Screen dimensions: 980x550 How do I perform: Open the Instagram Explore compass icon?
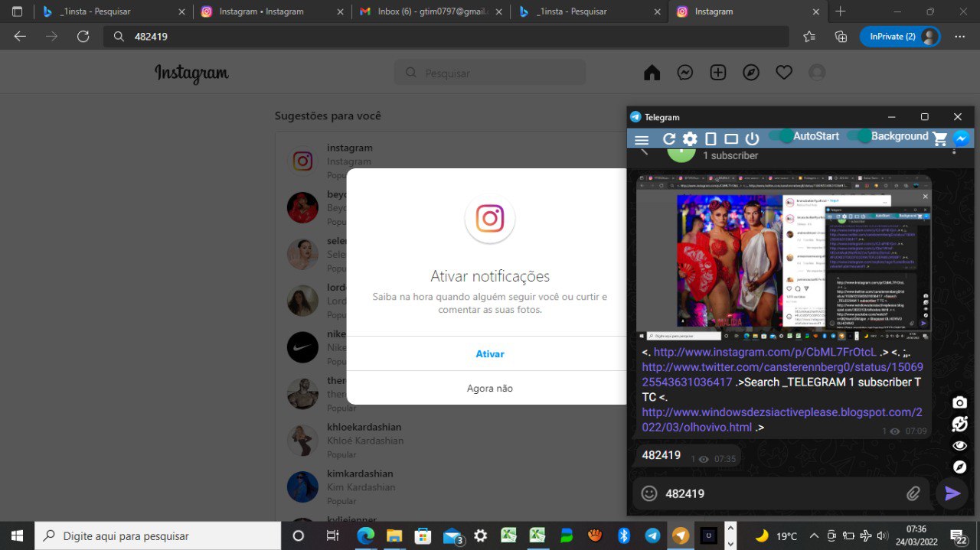[751, 73]
